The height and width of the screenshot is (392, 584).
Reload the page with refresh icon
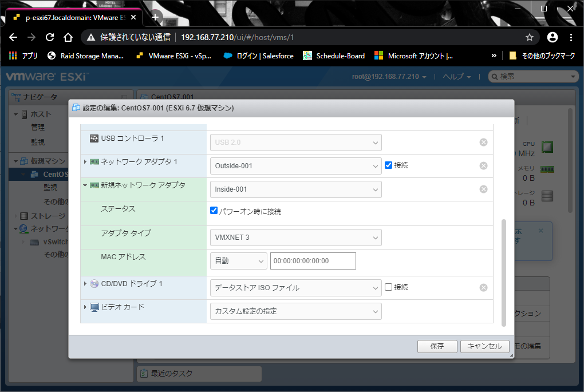[x=50, y=37]
